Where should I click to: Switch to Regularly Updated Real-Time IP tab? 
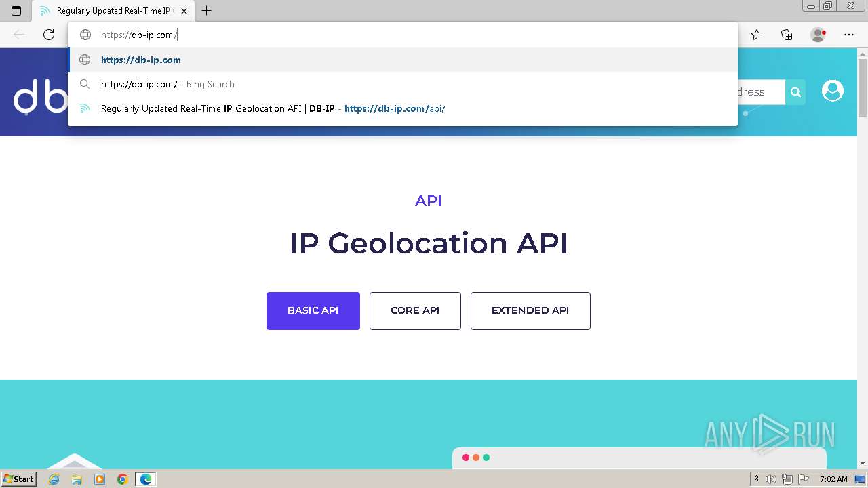112,11
